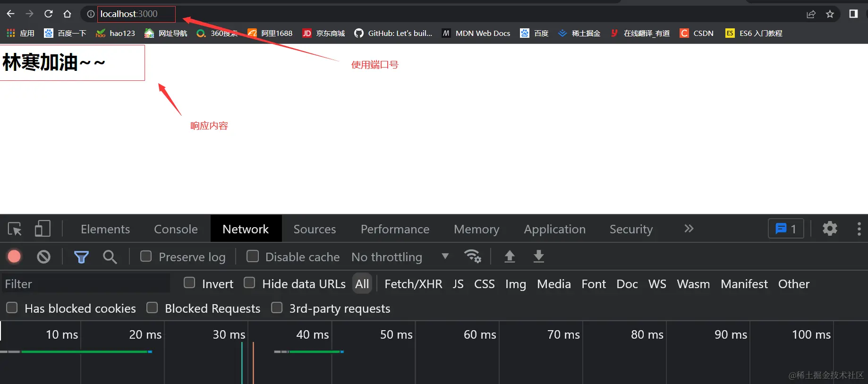
Task: Filter requests by Img
Action: [516, 284]
